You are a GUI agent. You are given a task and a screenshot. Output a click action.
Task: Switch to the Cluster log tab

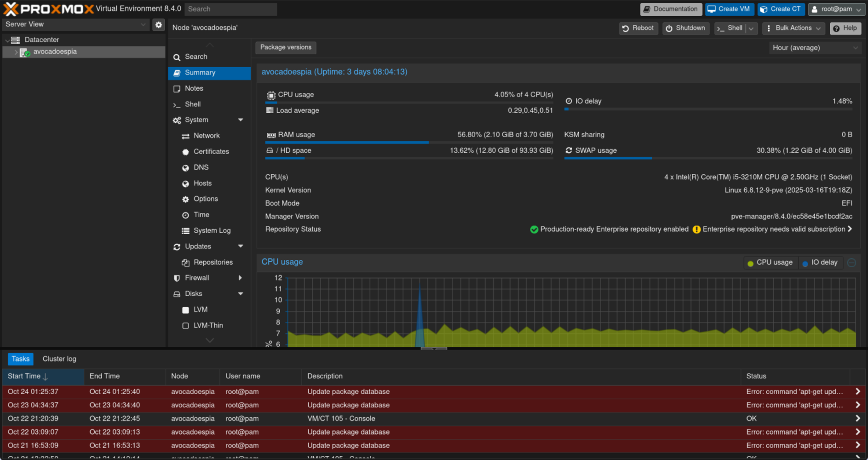click(59, 359)
